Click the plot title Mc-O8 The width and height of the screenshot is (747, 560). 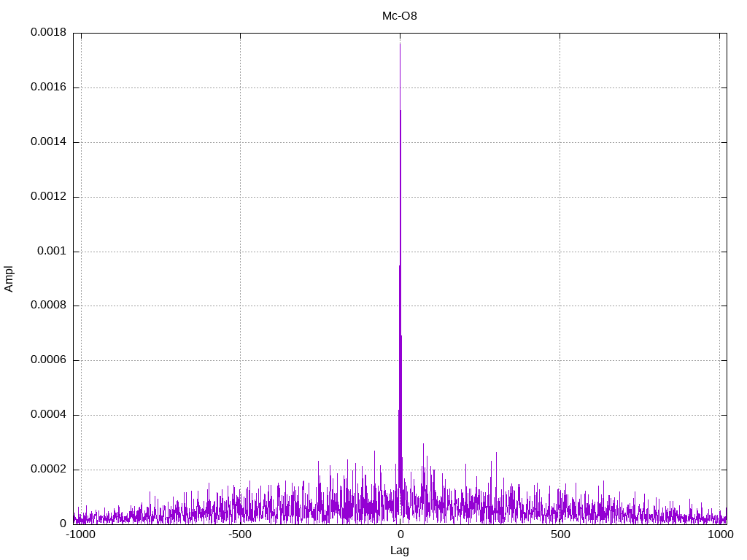coord(400,15)
